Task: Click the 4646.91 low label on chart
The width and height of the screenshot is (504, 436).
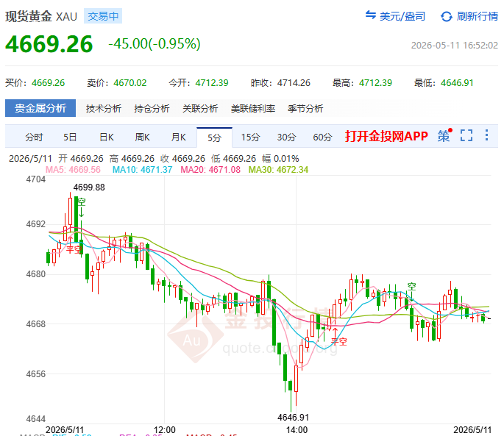Action: [x=293, y=418]
